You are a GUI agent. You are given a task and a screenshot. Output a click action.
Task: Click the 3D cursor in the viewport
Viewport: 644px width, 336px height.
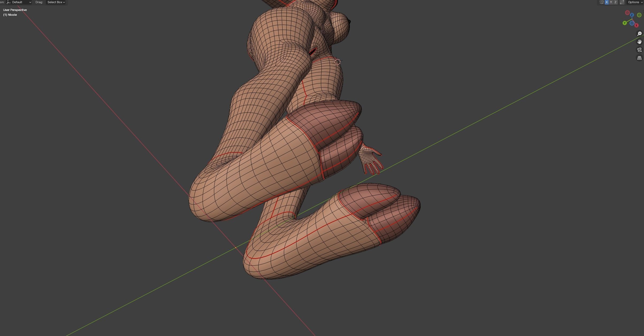pos(337,62)
